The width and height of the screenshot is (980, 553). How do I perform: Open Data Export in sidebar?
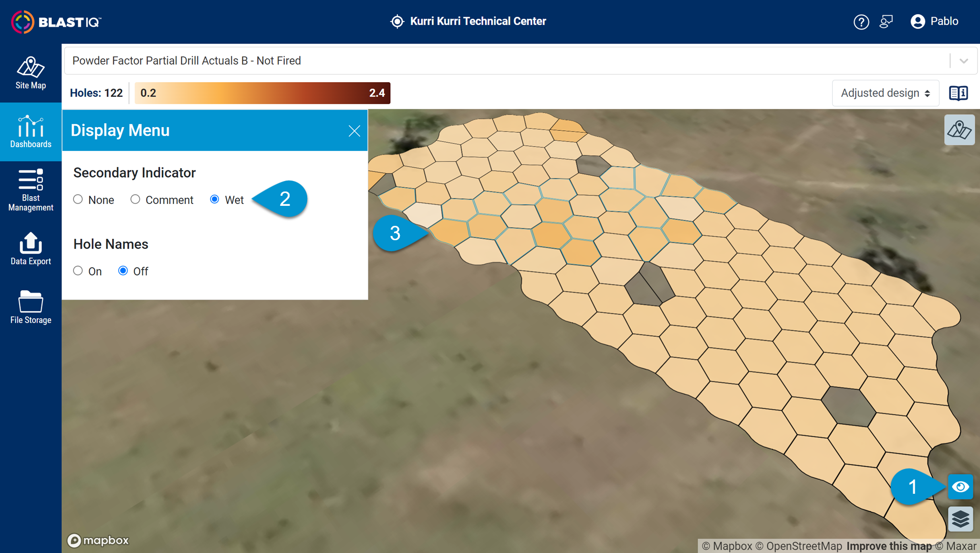31,249
